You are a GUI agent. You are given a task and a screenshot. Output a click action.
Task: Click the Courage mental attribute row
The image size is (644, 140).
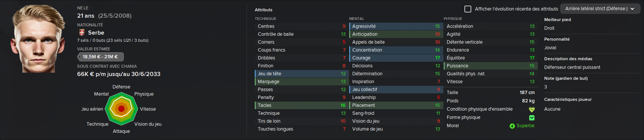pyautogui.click(x=396, y=58)
